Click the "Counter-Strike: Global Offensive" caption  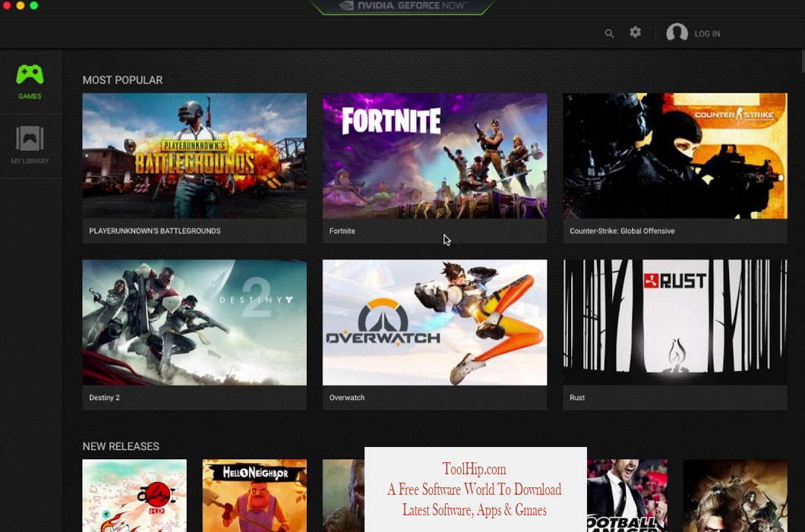pyautogui.click(x=622, y=231)
